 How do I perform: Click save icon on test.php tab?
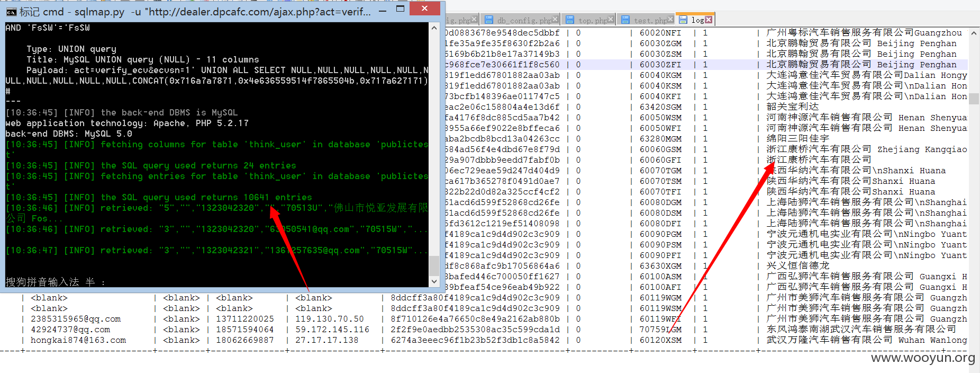(625, 20)
